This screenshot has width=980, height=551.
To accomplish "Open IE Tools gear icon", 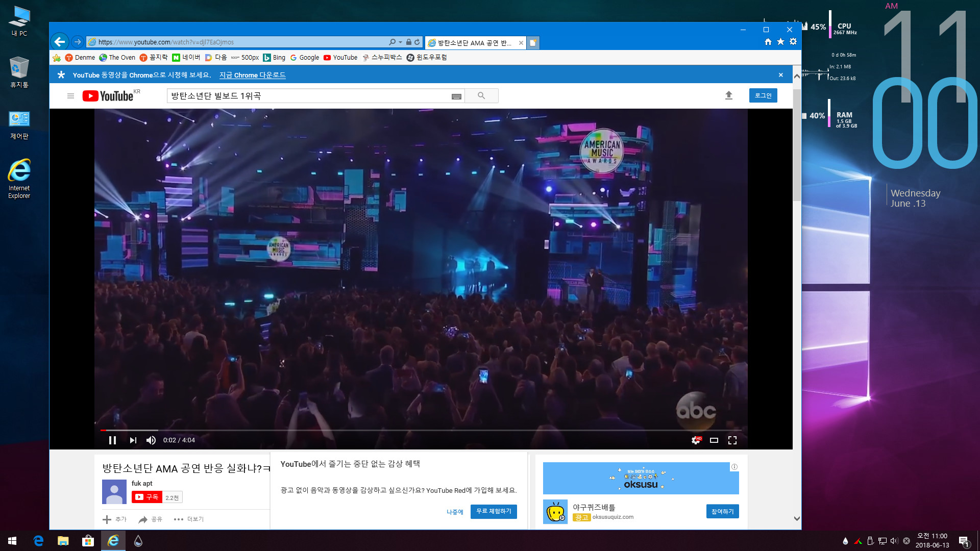I will click(x=793, y=42).
